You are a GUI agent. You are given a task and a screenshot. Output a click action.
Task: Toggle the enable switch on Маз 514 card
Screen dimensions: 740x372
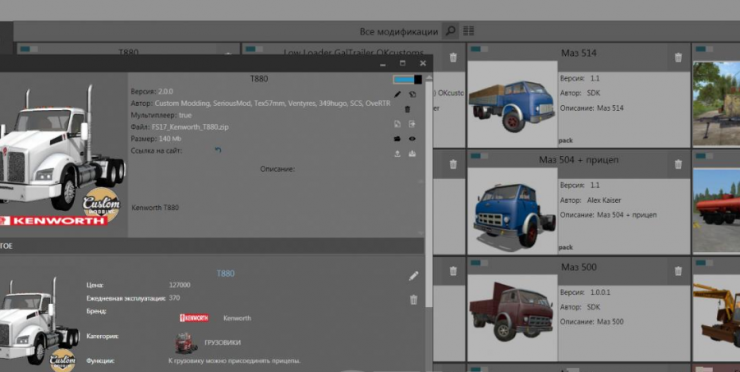point(479,49)
